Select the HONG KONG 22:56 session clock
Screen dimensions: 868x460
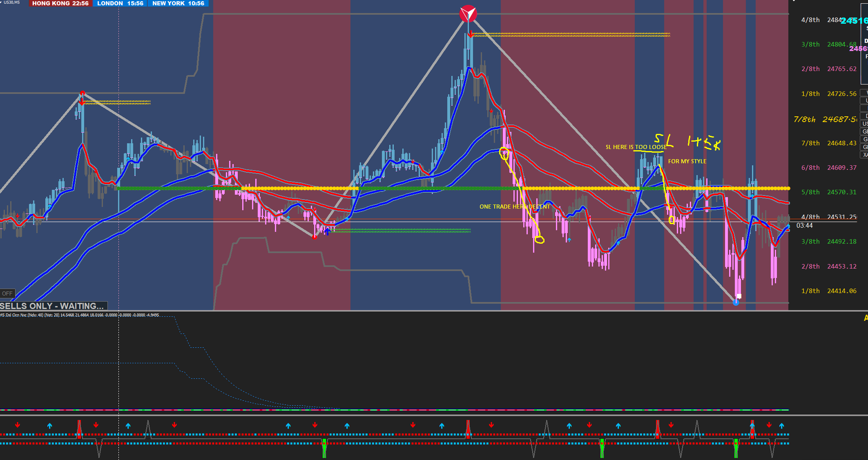60,3
